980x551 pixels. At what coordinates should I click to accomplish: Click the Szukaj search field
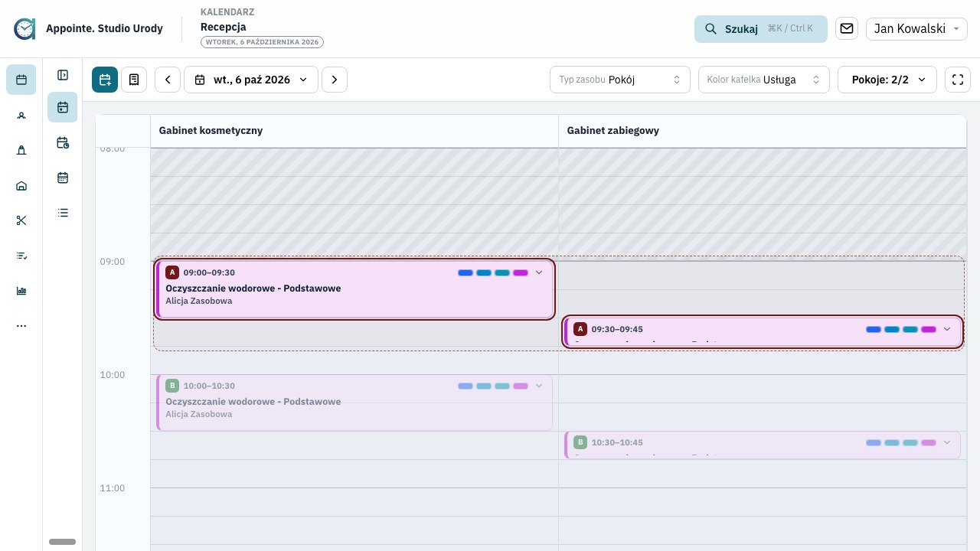pos(761,28)
